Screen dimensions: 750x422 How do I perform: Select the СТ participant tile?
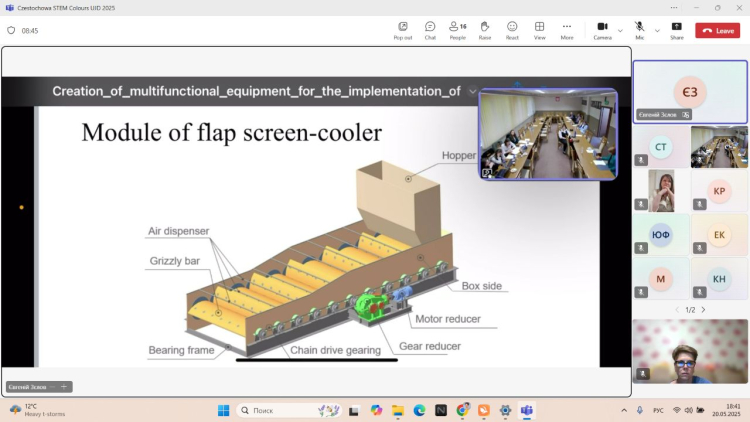click(661, 147)
